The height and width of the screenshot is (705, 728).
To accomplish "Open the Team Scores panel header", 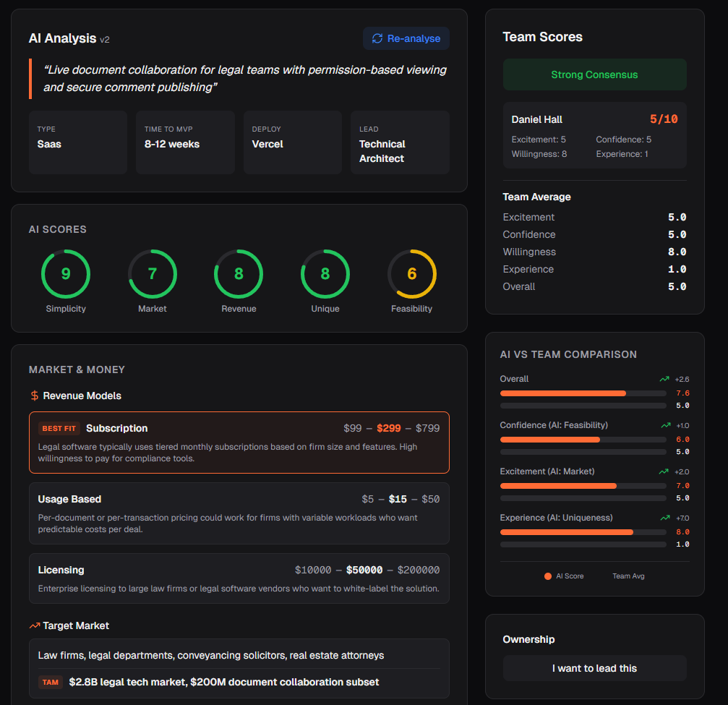I will pyautogui.click(x=542, y=37).
